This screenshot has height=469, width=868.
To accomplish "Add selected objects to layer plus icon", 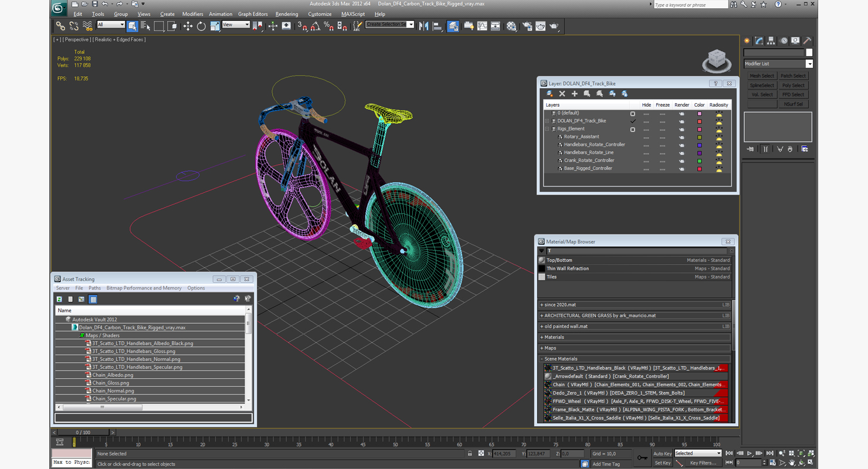I will 574,94.
